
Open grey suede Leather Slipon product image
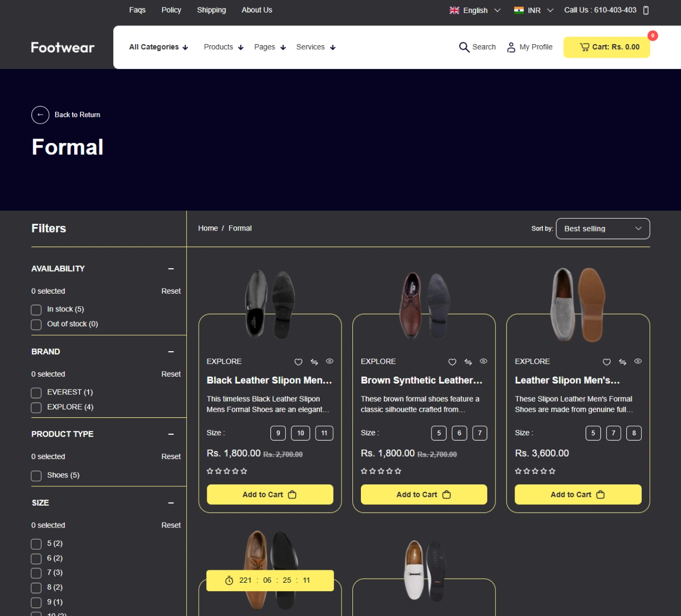tap(578, 304)
